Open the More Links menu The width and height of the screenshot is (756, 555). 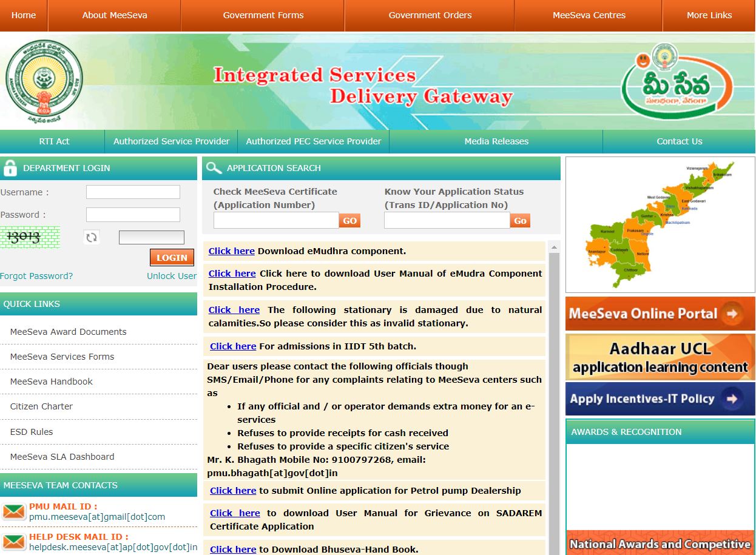pyautogui.click(x=709, y=15)
